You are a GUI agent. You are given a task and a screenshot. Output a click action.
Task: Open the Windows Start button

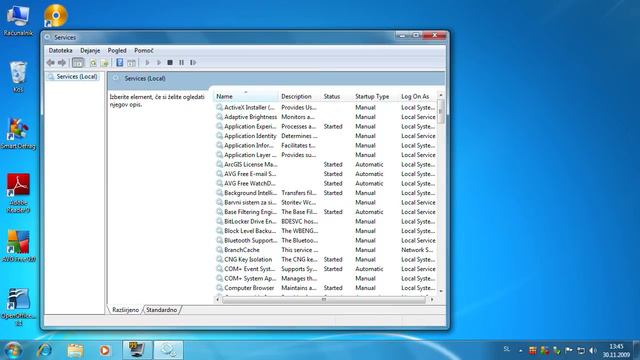tap(13, 350)
